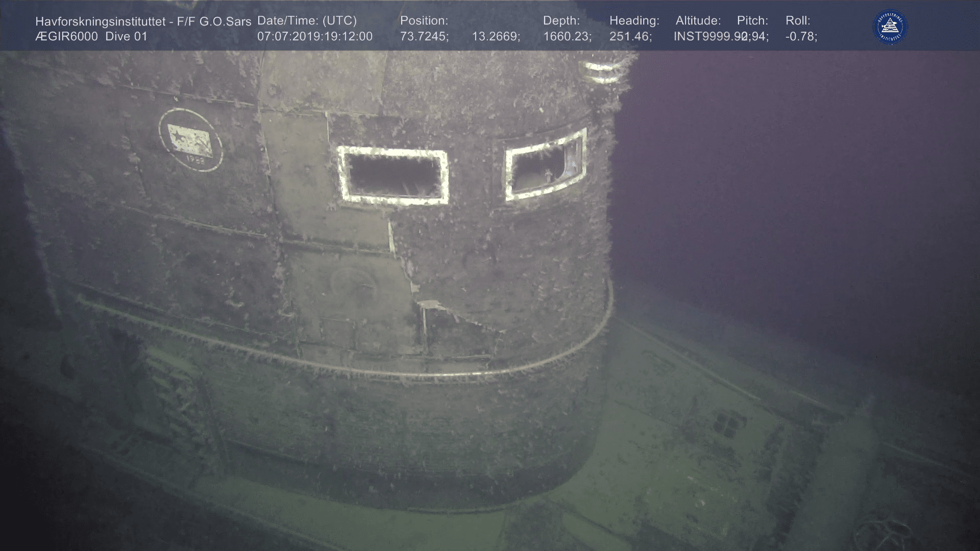The width and height of the screenshot is (980, 551).
Task: Click the dark overlay strip across the top
Action: point(490,28)
